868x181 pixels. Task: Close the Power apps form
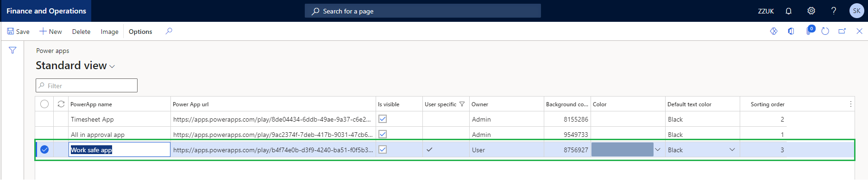pyautogui.click(x=859, y=31)
